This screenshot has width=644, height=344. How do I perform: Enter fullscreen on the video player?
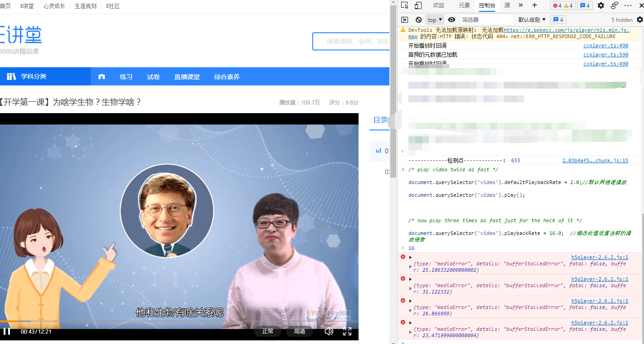tap(347, 332)
